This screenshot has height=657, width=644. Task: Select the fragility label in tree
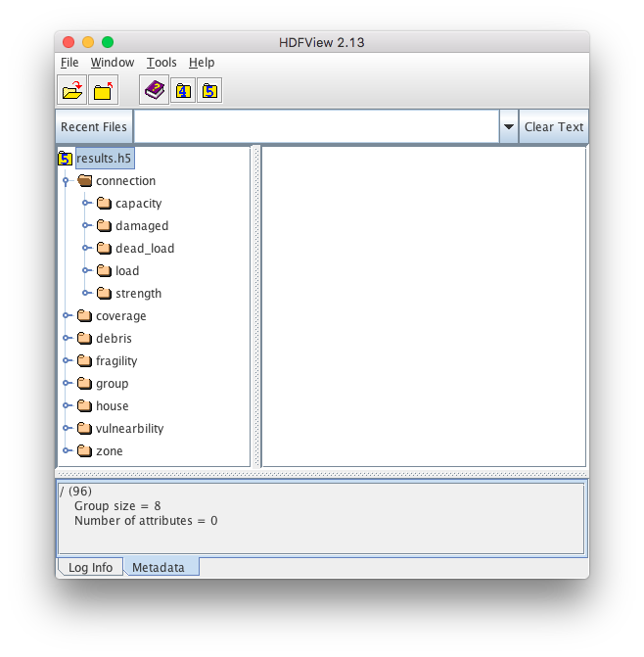pos(116,361)
